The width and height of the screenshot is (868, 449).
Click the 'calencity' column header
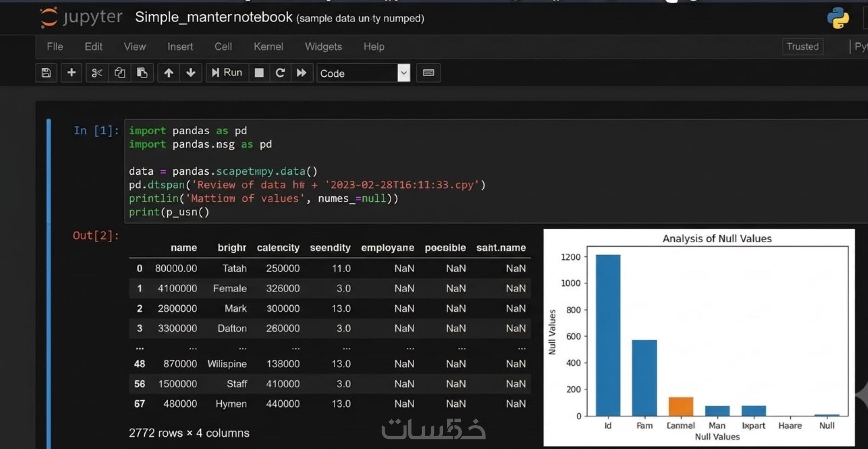click(278, 248)
